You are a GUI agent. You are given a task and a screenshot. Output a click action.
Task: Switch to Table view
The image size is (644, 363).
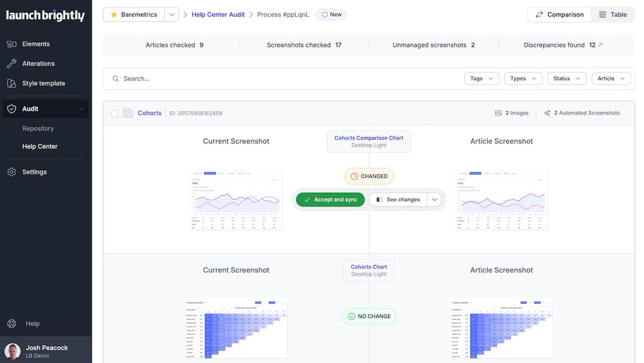[613, 14]
